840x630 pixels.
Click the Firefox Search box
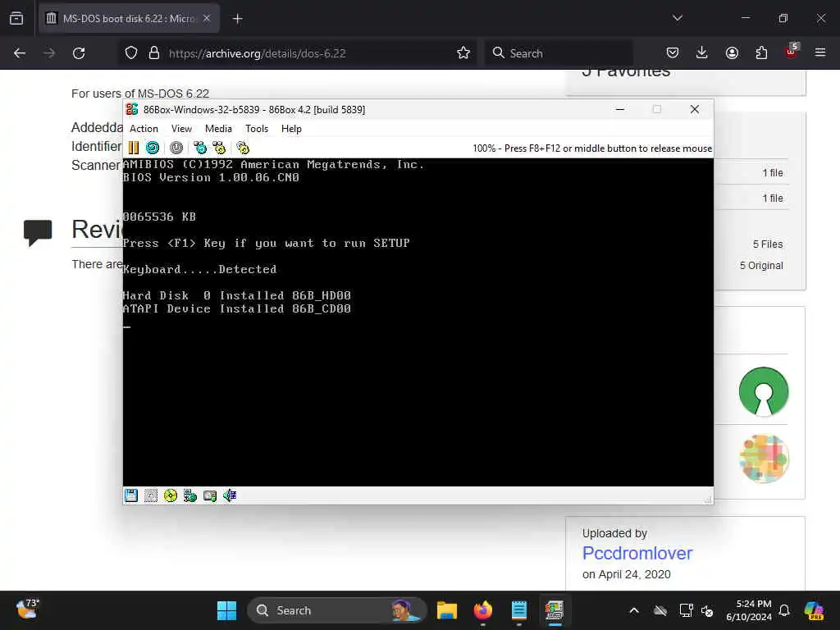point(559,53)
